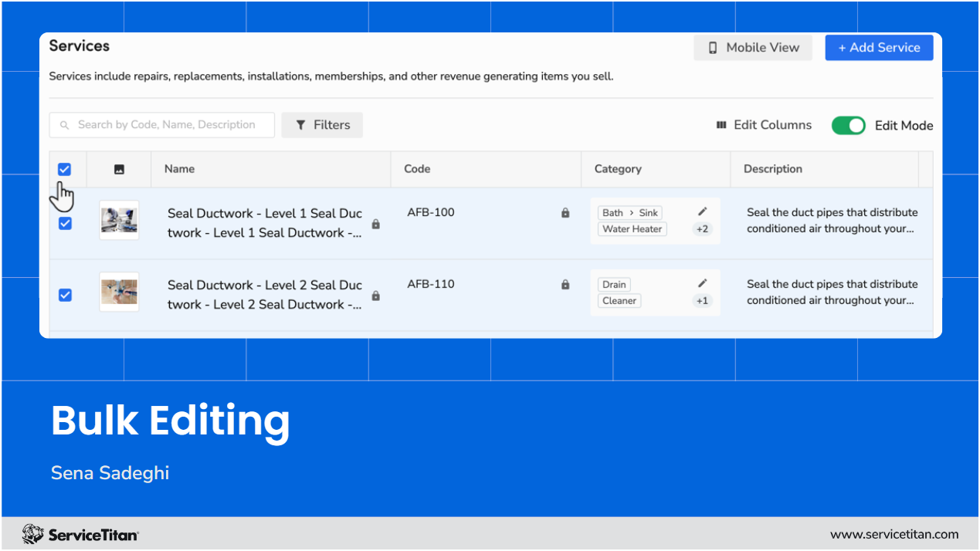Image resolution: width=980 pixels, height=551 pixels.
Task: Uncheck the select-all header checkbox
Action: coord(65,169)
